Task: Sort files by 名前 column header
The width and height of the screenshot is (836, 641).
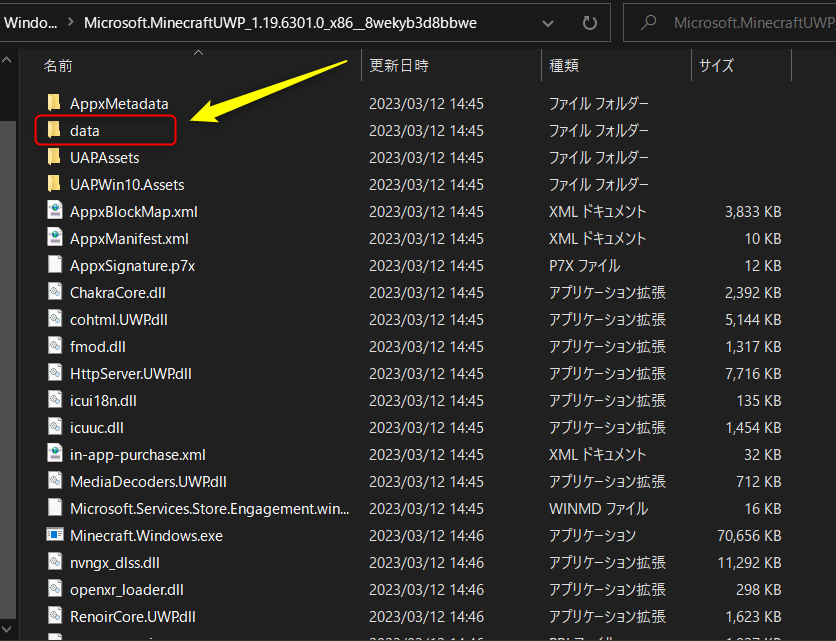Action: pos(58,66)
